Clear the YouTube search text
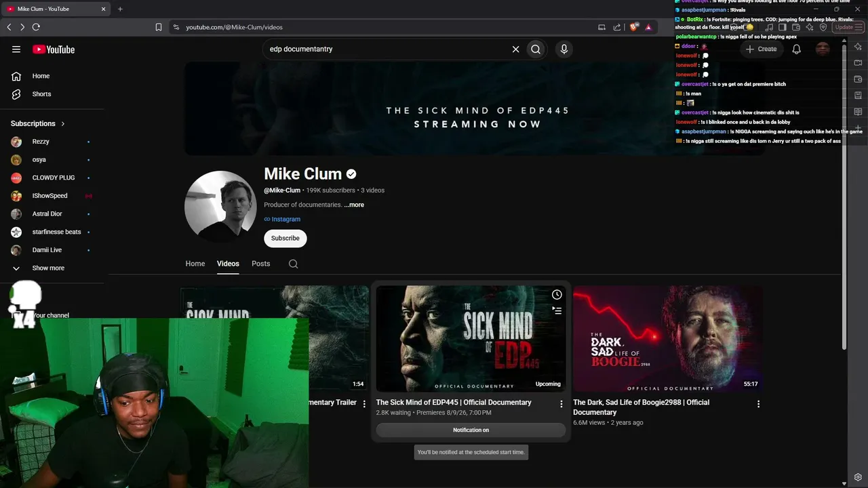This screenshot has width=868, height=488. click(x=515, y=49)
